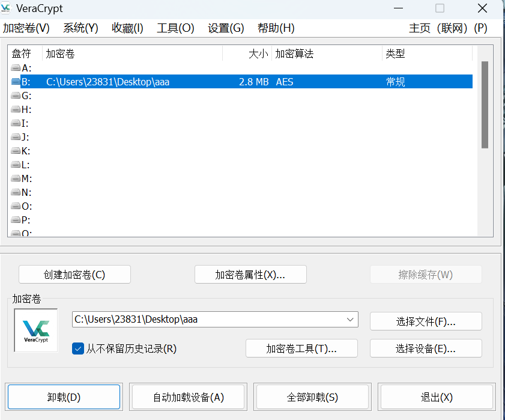Click the 卸载(D) button
The height and width of the screenshot is (420, 505).
tap(64, 397)
